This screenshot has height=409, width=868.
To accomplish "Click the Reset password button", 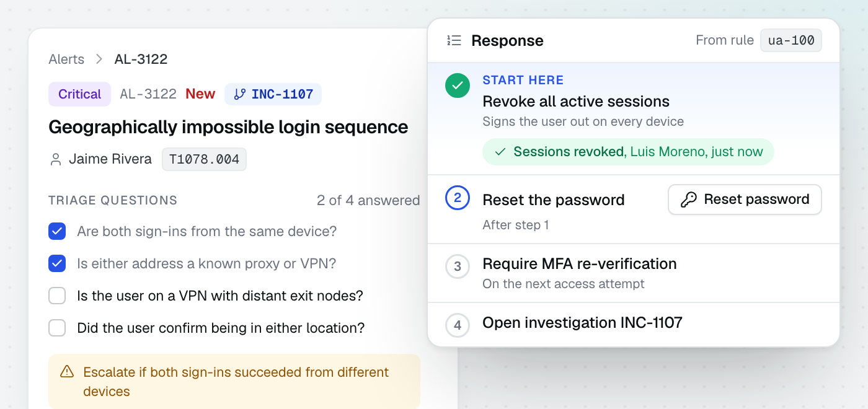I will (745, 200).
